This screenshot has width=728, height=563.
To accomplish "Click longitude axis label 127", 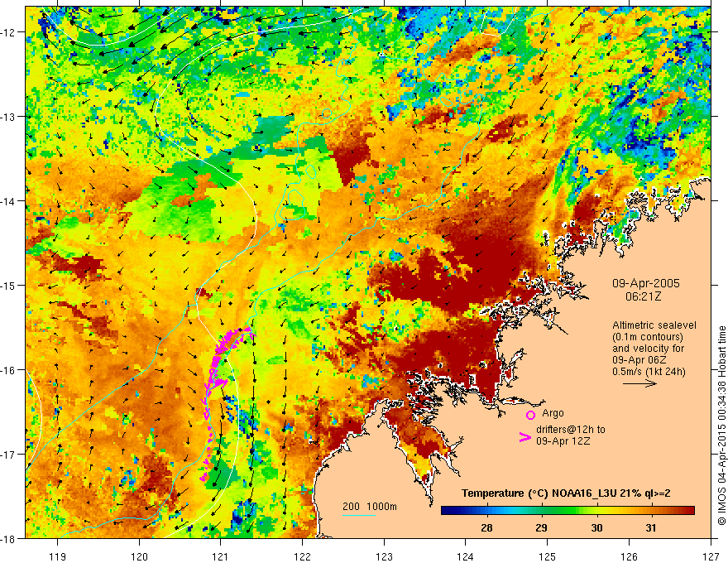I will click(711, 556).
